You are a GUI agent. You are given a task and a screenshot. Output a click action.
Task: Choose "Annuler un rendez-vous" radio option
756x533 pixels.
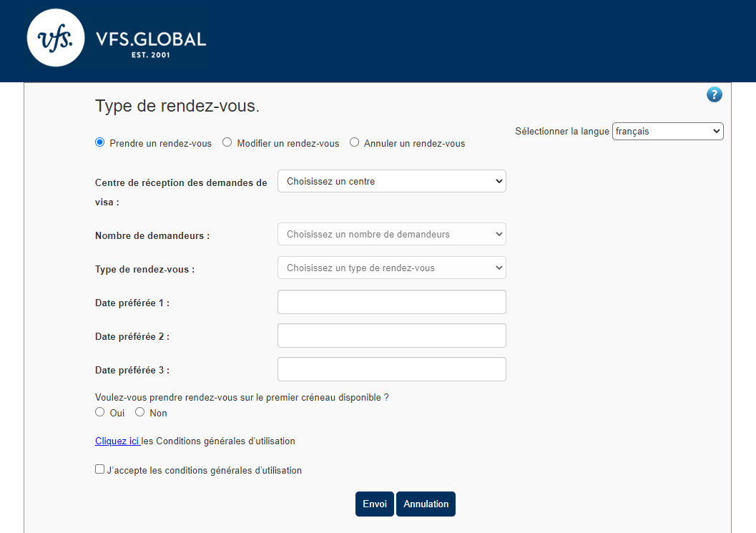pyautogui.click(x=354, y=142)
